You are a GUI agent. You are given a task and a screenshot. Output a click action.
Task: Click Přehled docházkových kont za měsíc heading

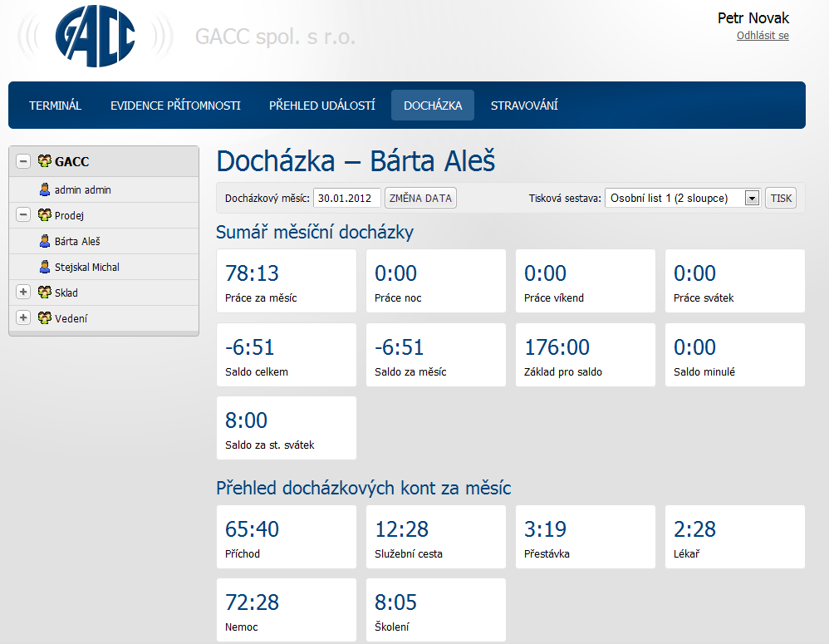click(x=364, y=488)
